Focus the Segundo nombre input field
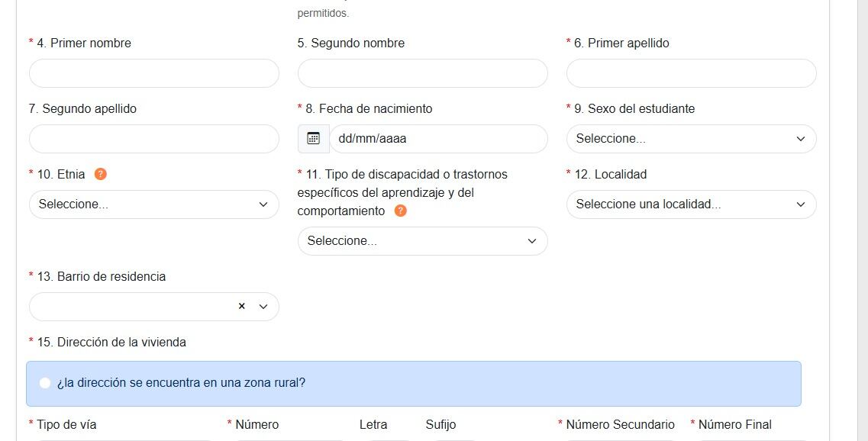The height and width of the screenshot is (441, 868). pyautogui.click(x=422, y=73)
